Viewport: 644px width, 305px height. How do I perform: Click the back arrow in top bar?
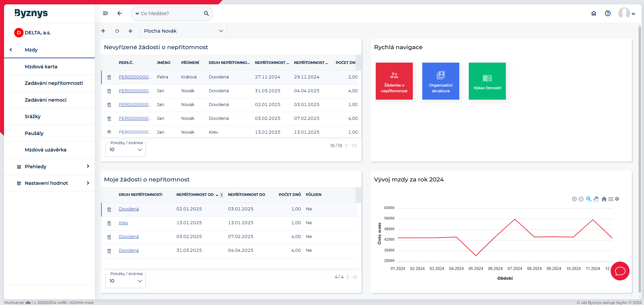pyautogui.click(x=120, y=13)
